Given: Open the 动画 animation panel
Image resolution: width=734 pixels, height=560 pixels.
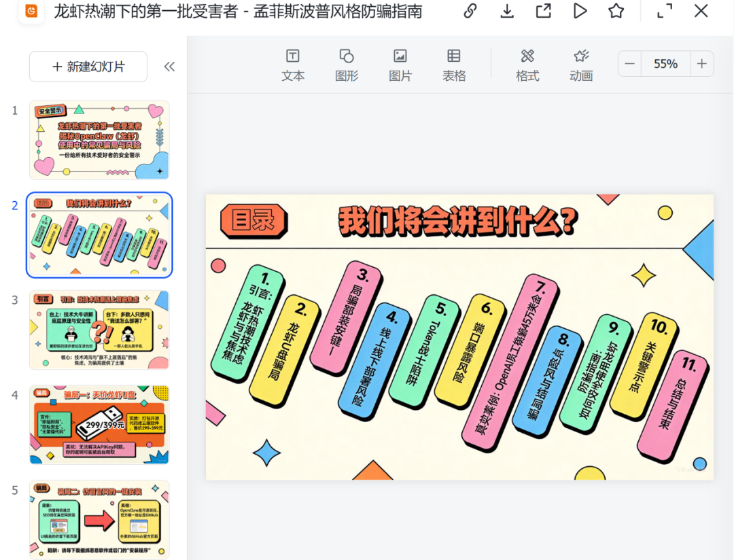Looking at the screenshot, I should pyautogui.click(x=581, y=65).
